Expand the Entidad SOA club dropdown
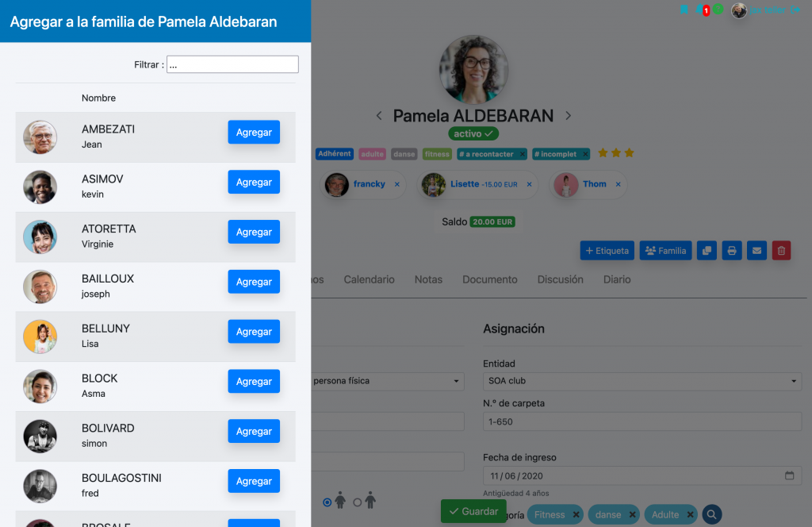Image resolution: width=812 pixels, height=527 pixels. (x=642, y=381)
